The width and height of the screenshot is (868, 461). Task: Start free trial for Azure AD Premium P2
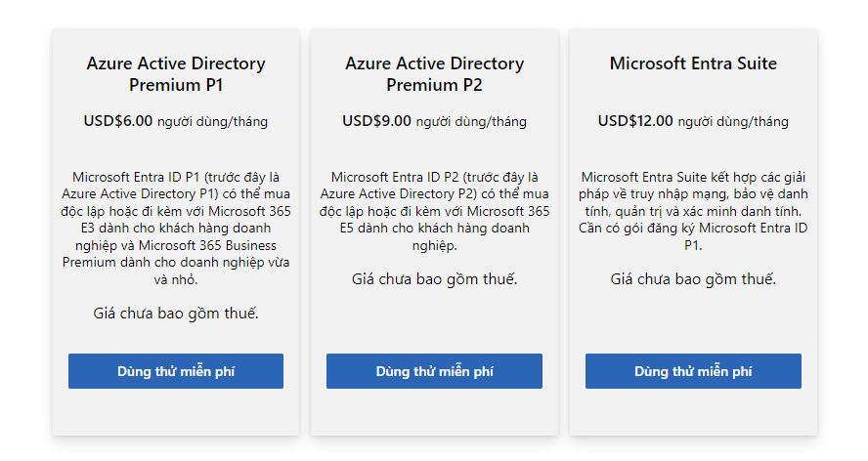coord(434,371)
